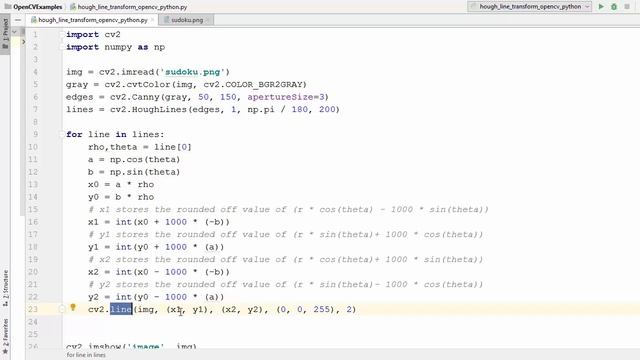Viewport: 640px width, 360px height.
Task: Click line number 7 in the gutter
Action: coord(35,109)
